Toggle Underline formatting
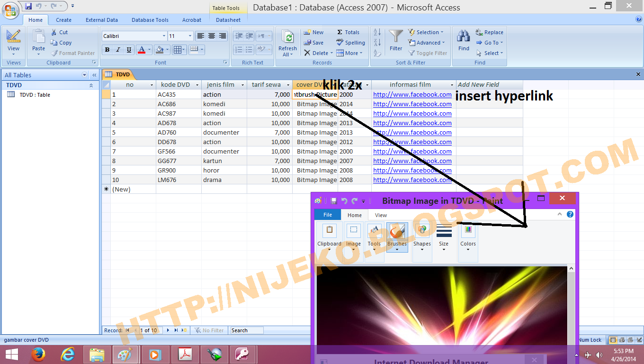 tap(129, 50)
